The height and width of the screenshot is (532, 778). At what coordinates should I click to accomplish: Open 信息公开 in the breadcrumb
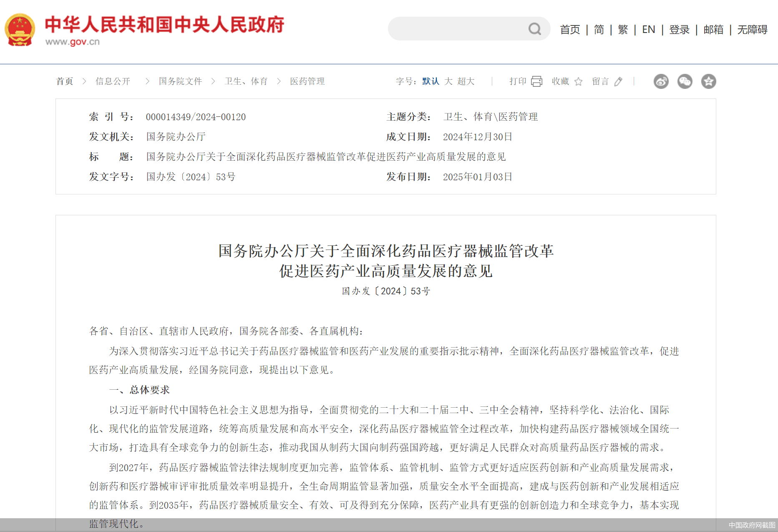[113, 81]
